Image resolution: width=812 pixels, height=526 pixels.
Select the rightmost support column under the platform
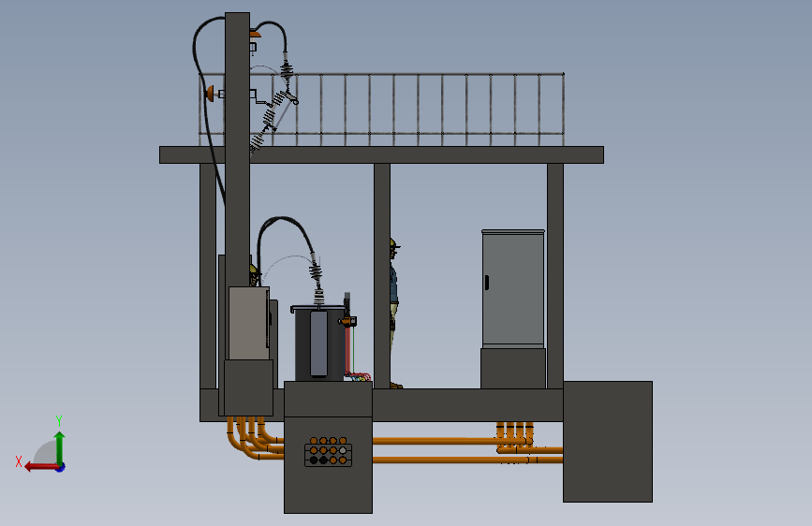coord(555,276)
